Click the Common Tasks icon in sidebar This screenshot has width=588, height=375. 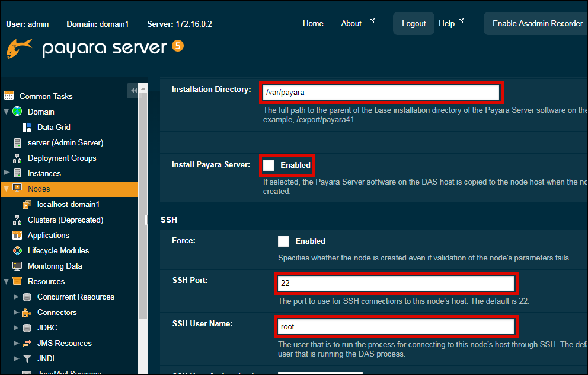pos(9,96)
